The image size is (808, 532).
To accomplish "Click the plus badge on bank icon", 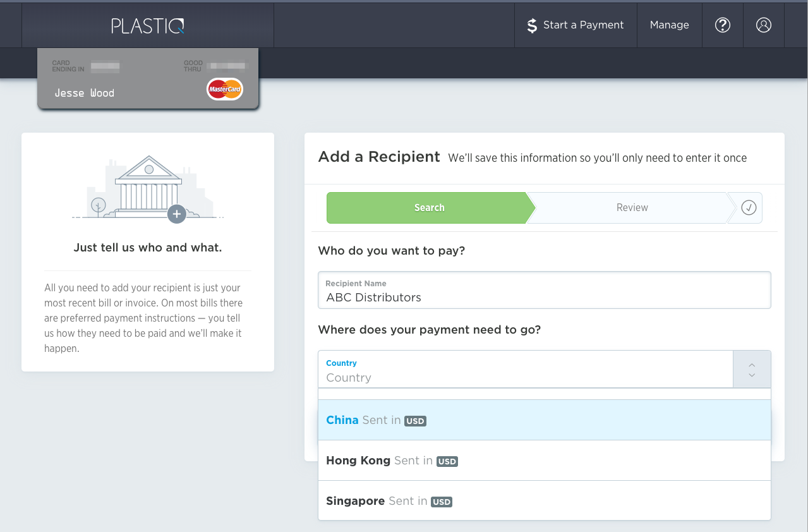I will pos(176,214).
